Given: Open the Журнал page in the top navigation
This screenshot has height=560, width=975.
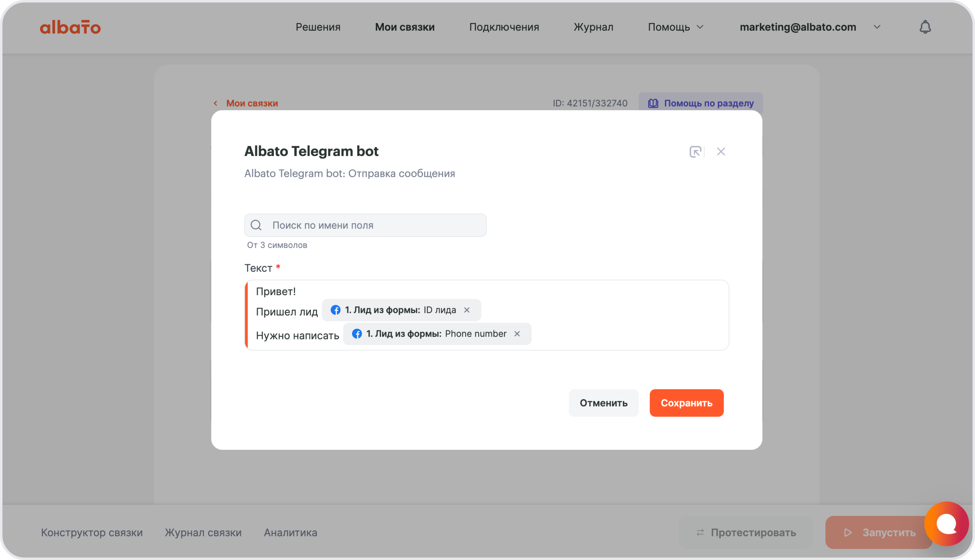Looking at the screenshot, I should pyautogui.click(x=593, y=27).
